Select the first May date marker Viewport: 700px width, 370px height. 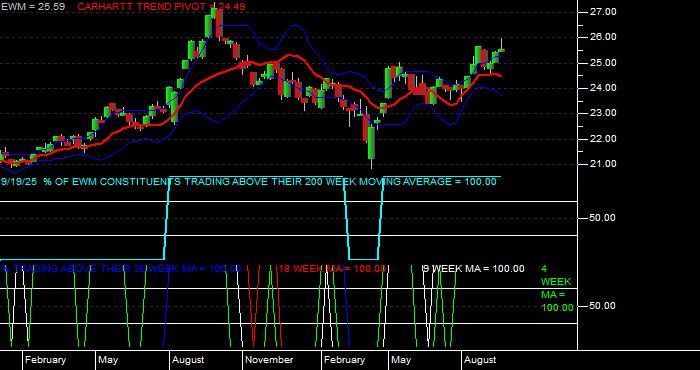pos(108,360)
